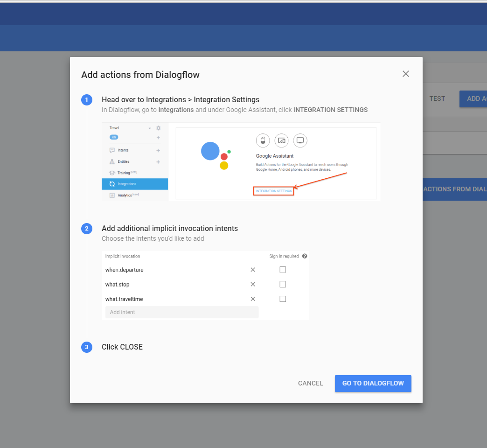Viewport: 487px width, 448px height.
Task: Select the Entities icon in the sidebar
Action: (x=112, y=161)
